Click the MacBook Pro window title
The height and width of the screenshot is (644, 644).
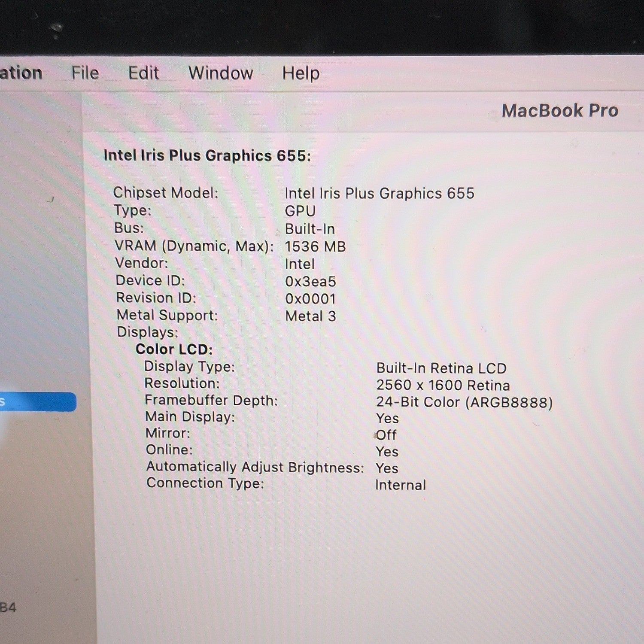coord(560,111)
